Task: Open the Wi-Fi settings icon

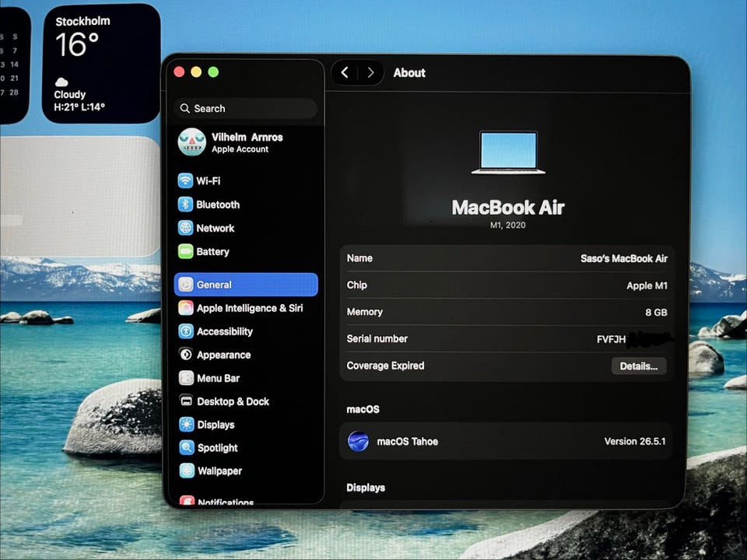Action: pos(185,181)
